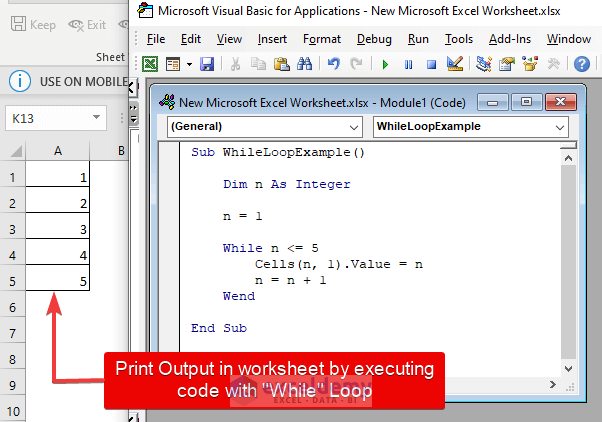The width and height of the screenshot is (602, 422).
Task: Save the workbook with the floppy disk icon
Action: [207, 64]
